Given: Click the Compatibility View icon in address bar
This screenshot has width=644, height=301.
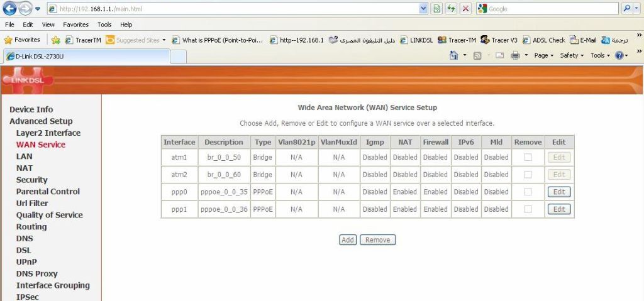Looking at the screenshot, I should [x=436, y=9].
